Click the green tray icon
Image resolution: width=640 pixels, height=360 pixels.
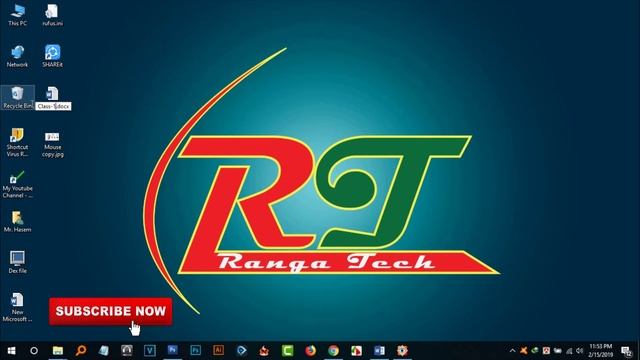coord(535,351)
